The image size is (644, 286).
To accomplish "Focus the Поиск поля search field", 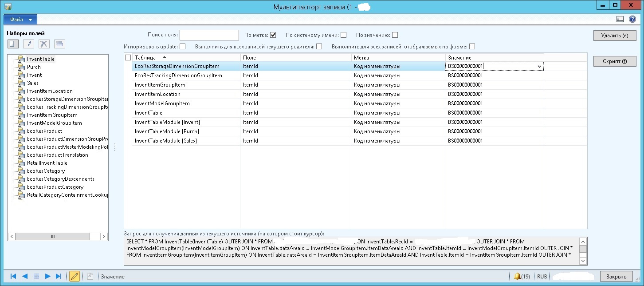I will click(209, 35).
